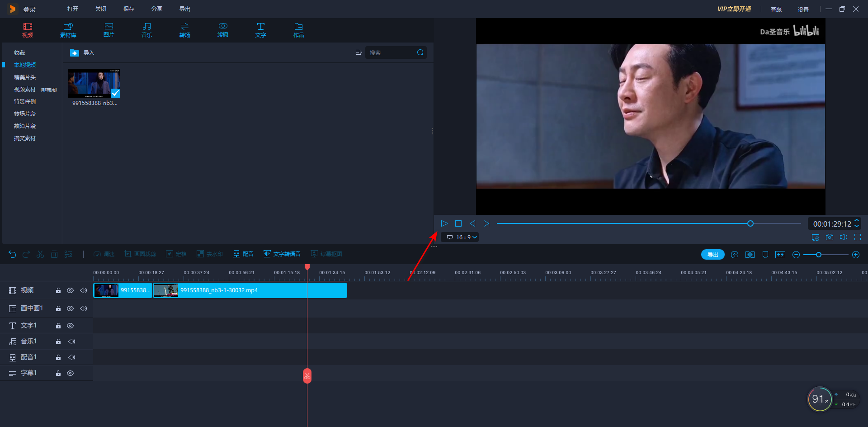Open the 文字转语音 text-to-speech tool

click(x=282, y=254)
